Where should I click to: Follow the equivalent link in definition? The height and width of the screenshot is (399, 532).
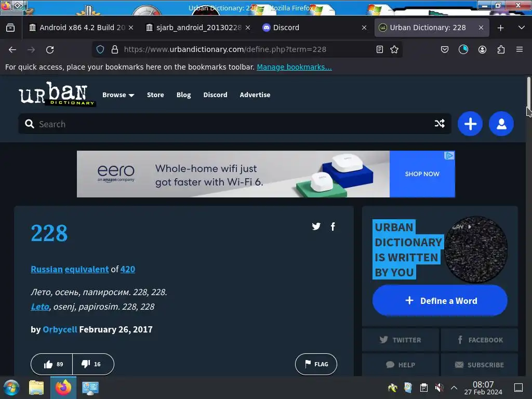pyautogui.click(x=87, y=270)
